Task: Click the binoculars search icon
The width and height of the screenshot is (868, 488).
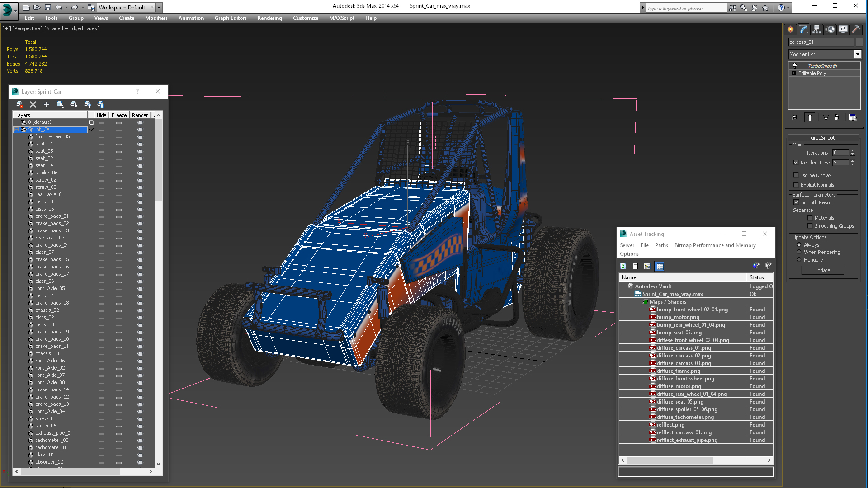Action: point(732,8)
